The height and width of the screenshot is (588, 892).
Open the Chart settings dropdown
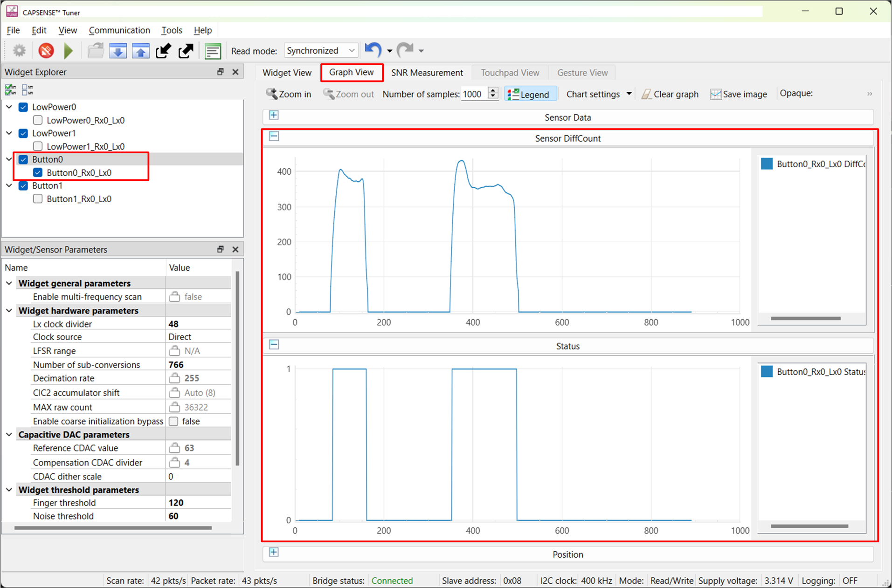pyautogui.click(x=599, y=94)
